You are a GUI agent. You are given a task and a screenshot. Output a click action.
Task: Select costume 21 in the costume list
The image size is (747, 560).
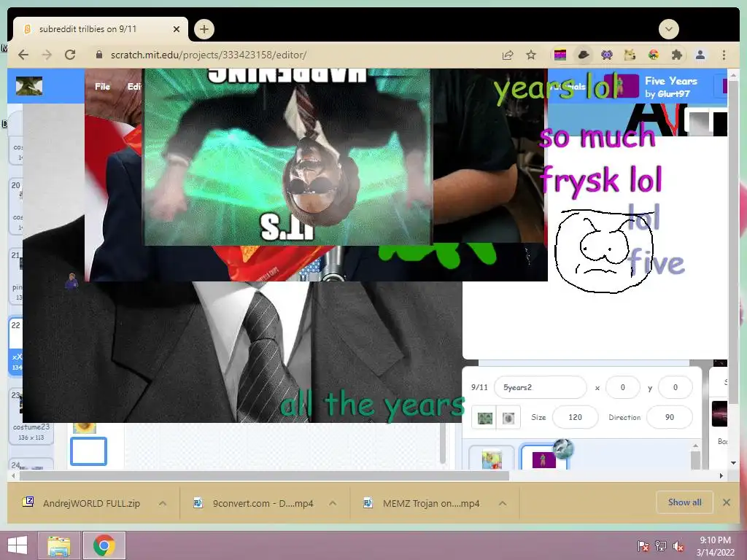tap(16, 276)
